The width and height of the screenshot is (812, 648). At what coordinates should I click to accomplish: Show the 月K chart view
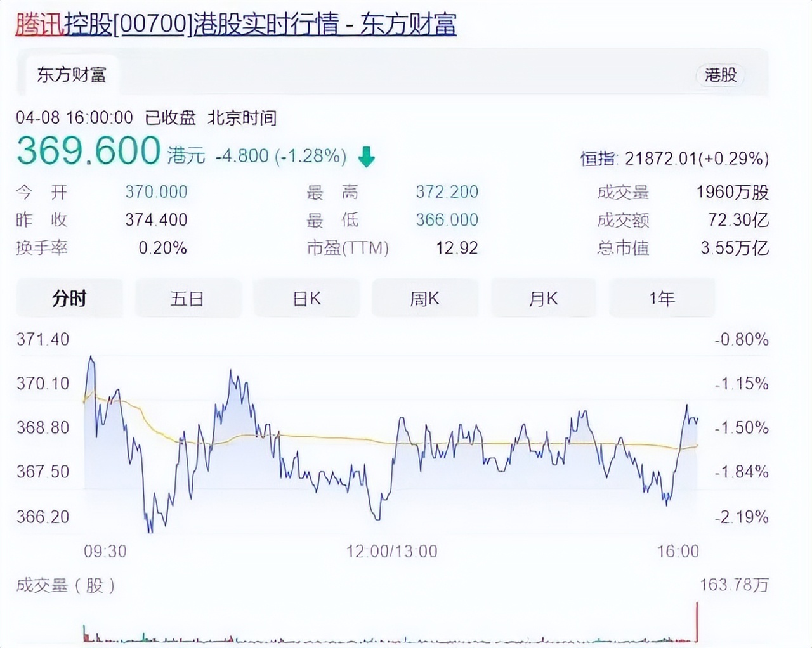(543, 298)
